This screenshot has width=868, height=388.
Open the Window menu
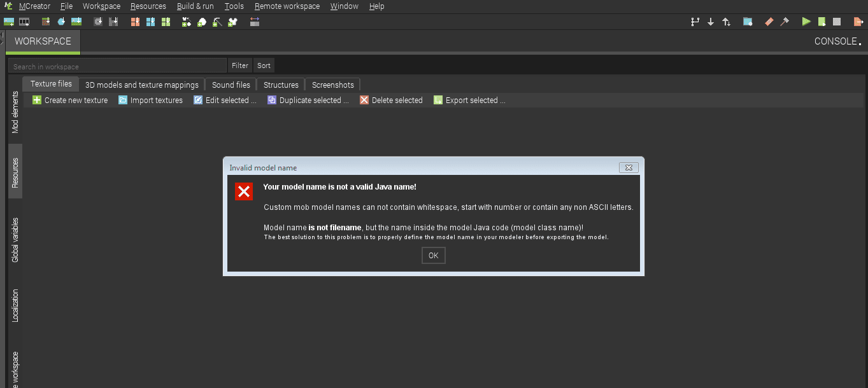click(x=345, y=6)
